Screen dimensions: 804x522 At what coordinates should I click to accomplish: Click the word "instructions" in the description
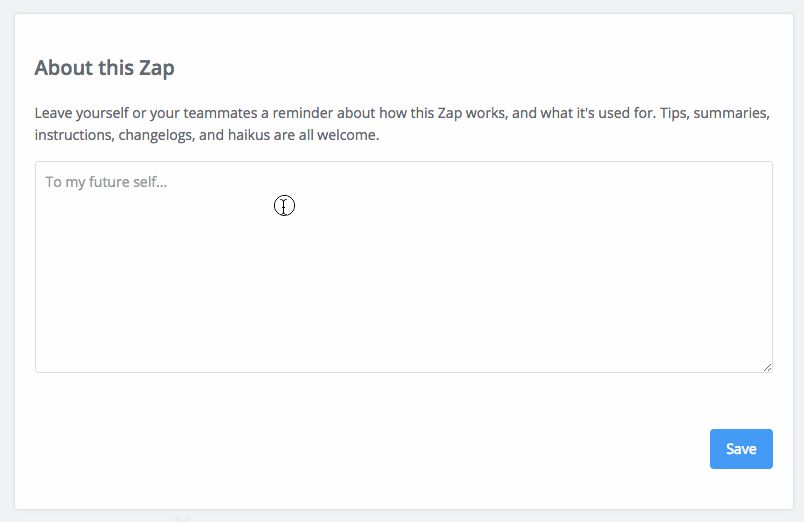tap(72, 135)
